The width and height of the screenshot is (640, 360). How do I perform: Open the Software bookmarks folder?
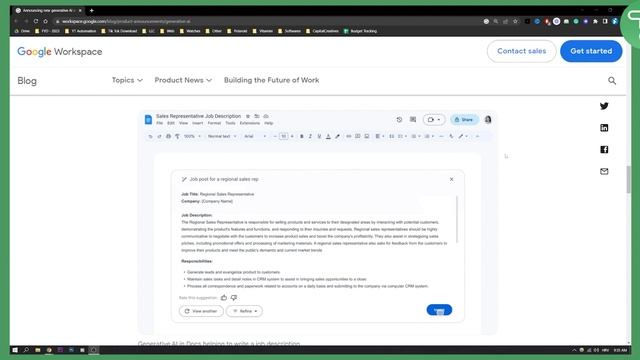tap(289, 31)
